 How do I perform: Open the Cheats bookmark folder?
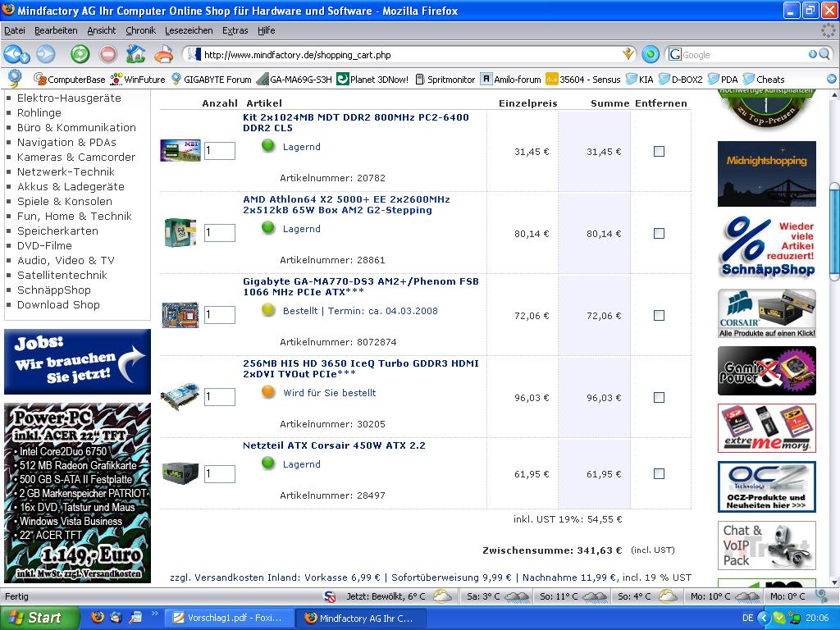pos(764,80)
